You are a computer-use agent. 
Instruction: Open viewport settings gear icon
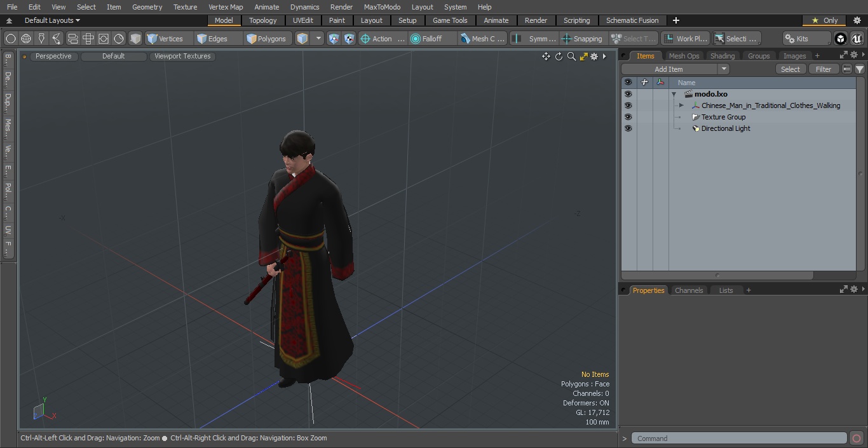[x=594, y=57]
